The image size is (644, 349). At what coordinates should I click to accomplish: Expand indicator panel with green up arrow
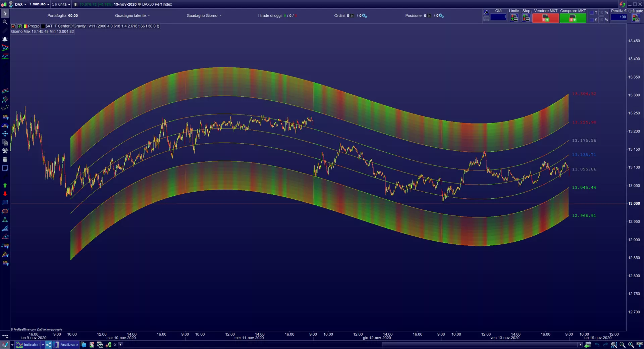pos(20,26)
